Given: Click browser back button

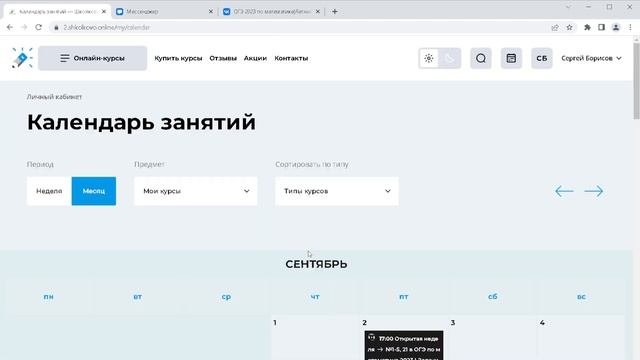Looking at the screenshot, I should (10, 27).
